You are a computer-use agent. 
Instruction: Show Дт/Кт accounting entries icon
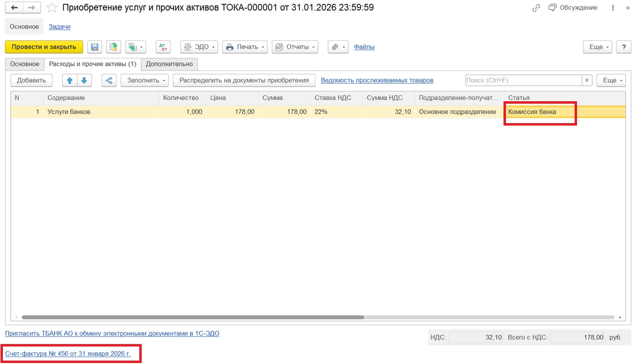[x=163, y=47]
